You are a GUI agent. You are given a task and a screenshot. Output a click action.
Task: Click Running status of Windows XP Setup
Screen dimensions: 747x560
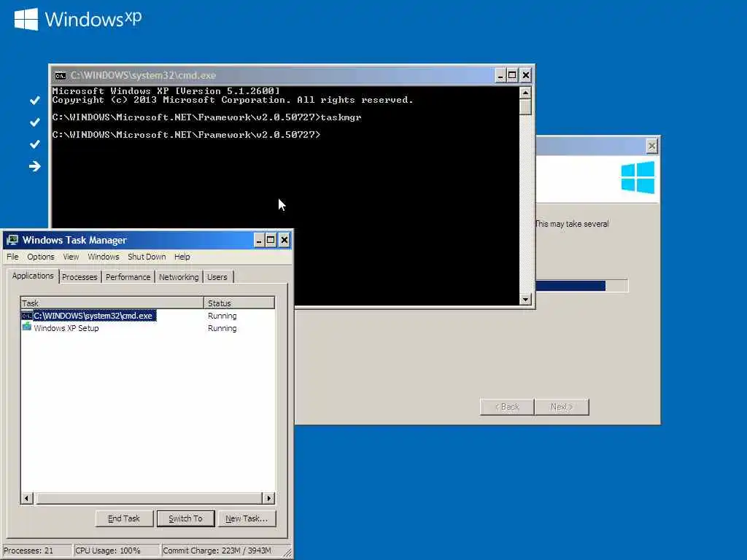point(222,328)
